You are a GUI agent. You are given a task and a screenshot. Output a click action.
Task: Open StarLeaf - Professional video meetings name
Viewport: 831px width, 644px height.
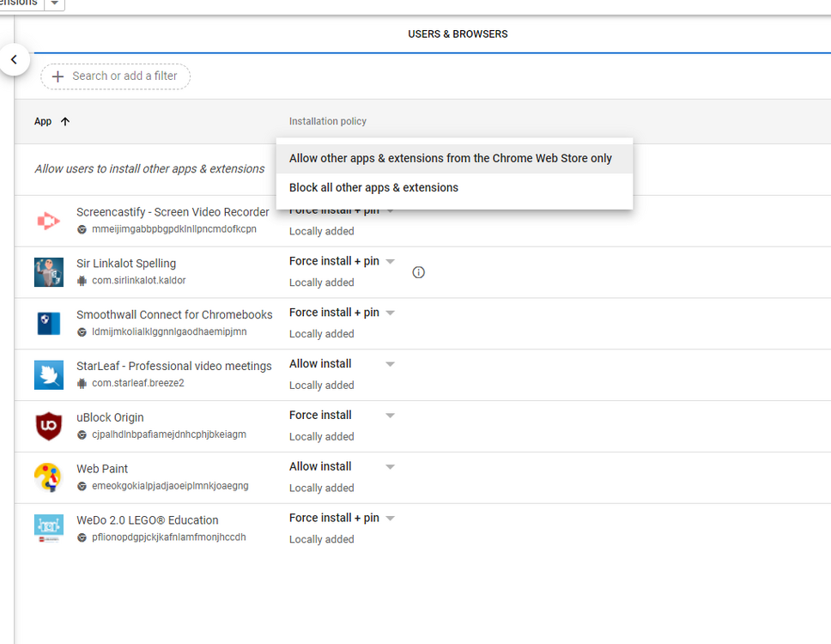(173, 367)
